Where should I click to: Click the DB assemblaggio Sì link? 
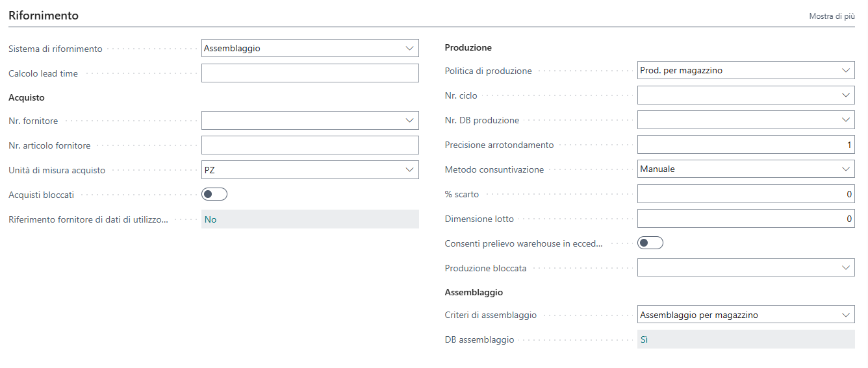pyautogui.click(x=645, y=339)
